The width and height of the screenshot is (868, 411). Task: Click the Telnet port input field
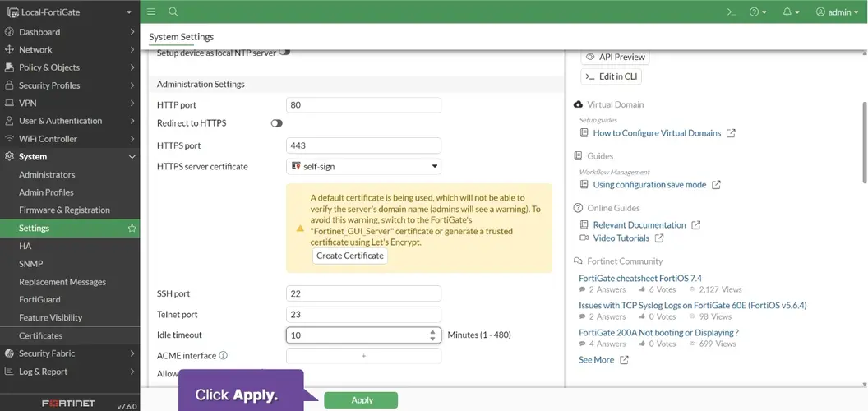363,315
